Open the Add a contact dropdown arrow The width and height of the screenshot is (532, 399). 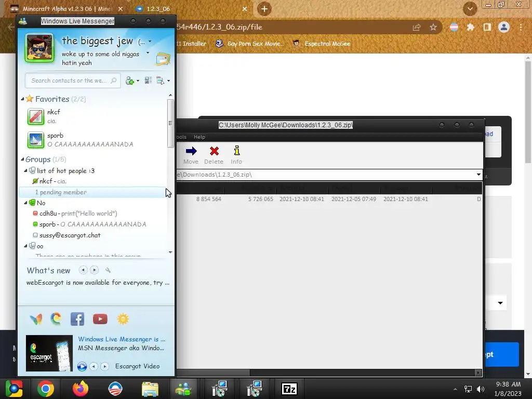138,81
